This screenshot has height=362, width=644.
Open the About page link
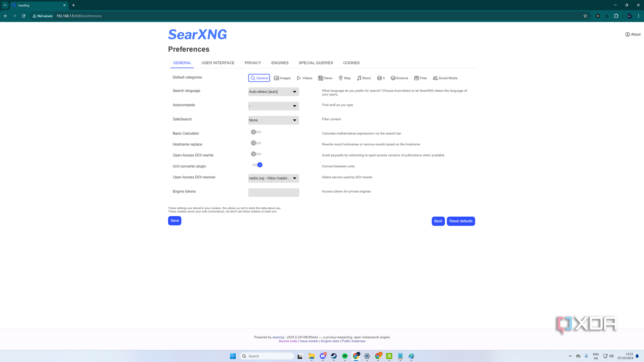pos(633,34)
